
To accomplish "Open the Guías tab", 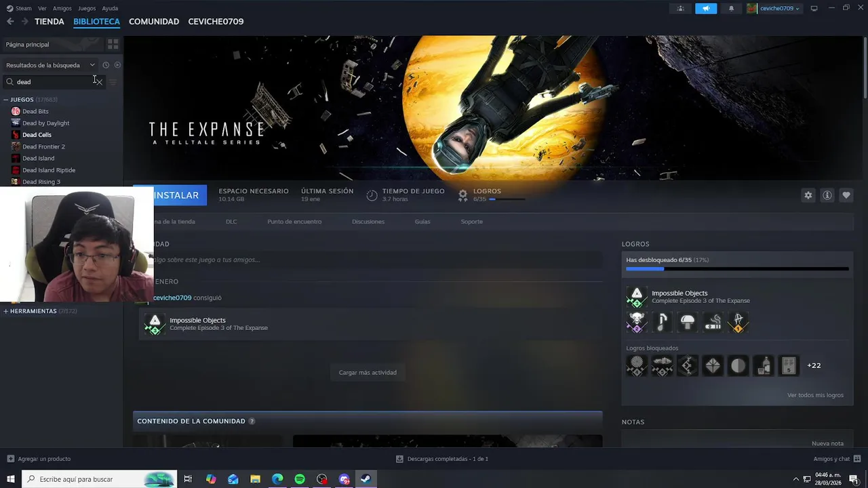I will 422,222.
